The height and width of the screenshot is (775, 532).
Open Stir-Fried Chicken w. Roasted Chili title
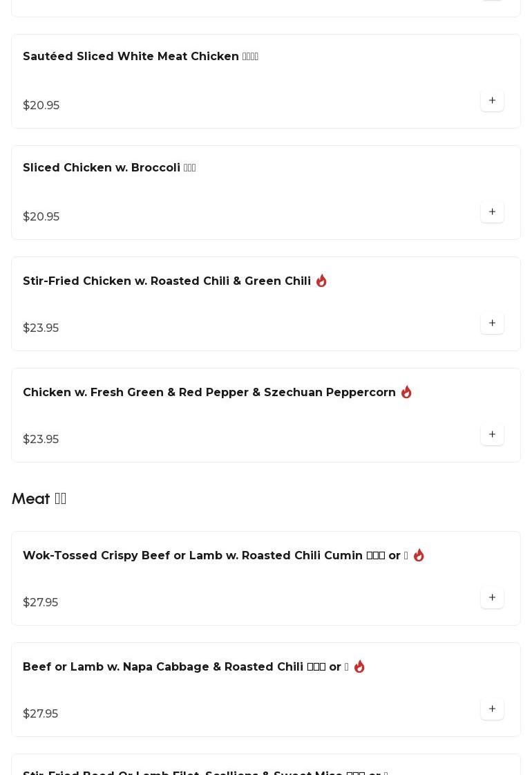coord(167,281)
